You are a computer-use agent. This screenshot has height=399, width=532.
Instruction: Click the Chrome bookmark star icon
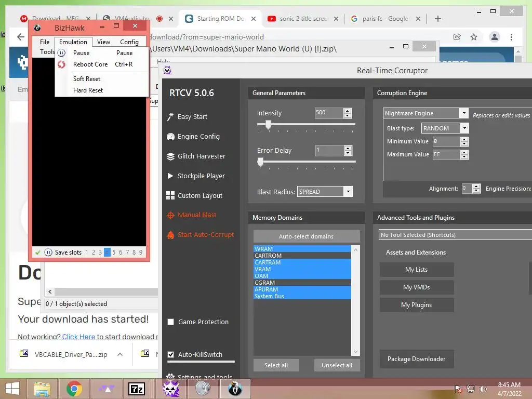474,37
